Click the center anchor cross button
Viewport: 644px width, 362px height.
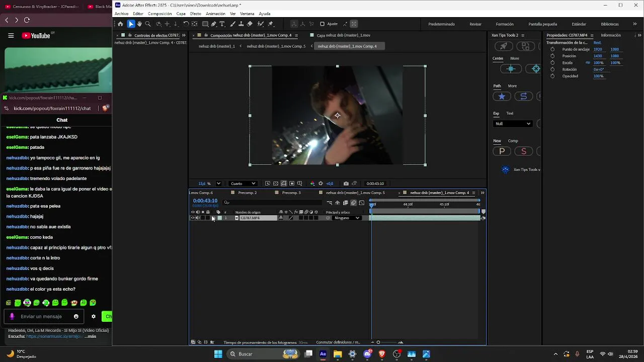click(511, 69)
